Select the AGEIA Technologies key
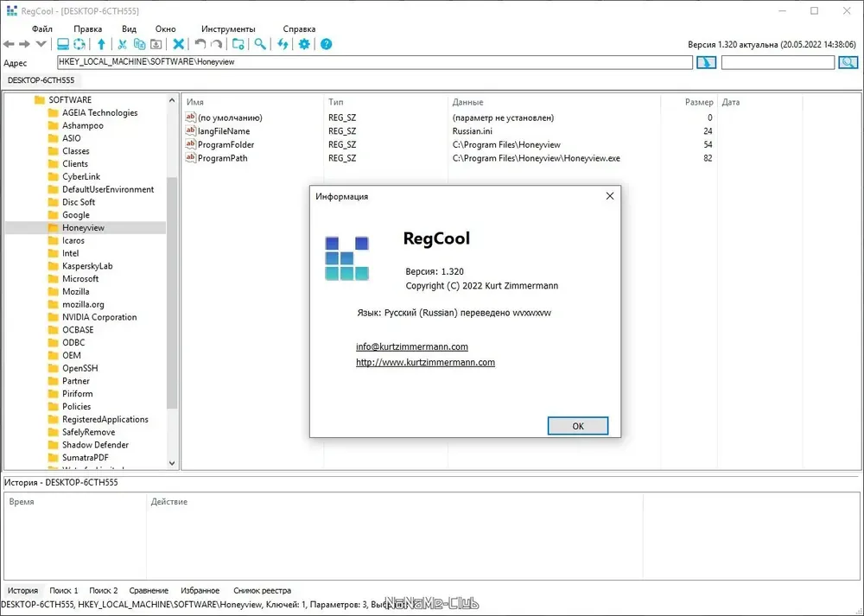The image size is (864, 616). (99, 112)
